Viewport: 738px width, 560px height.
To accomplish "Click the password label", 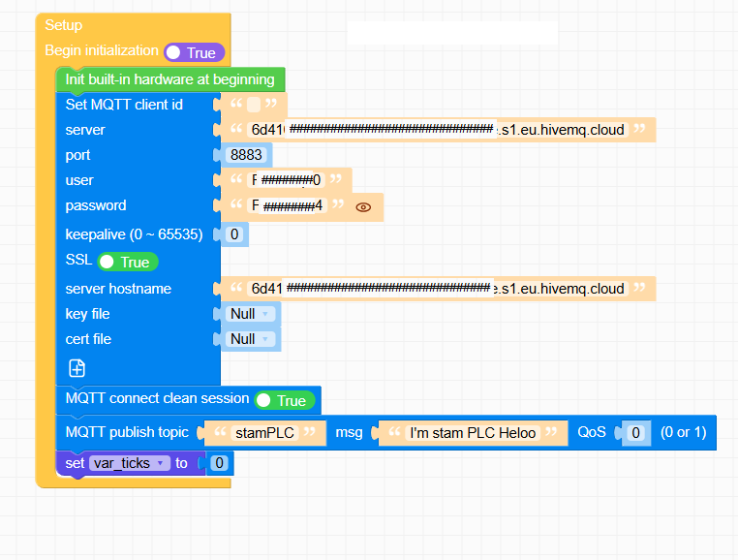I will [x=96, y=205].
